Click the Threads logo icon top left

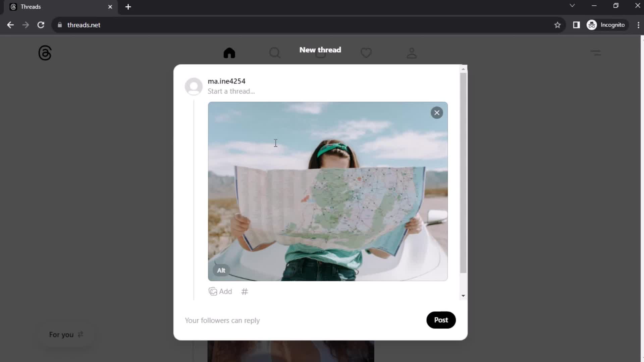tap(44, 53)
